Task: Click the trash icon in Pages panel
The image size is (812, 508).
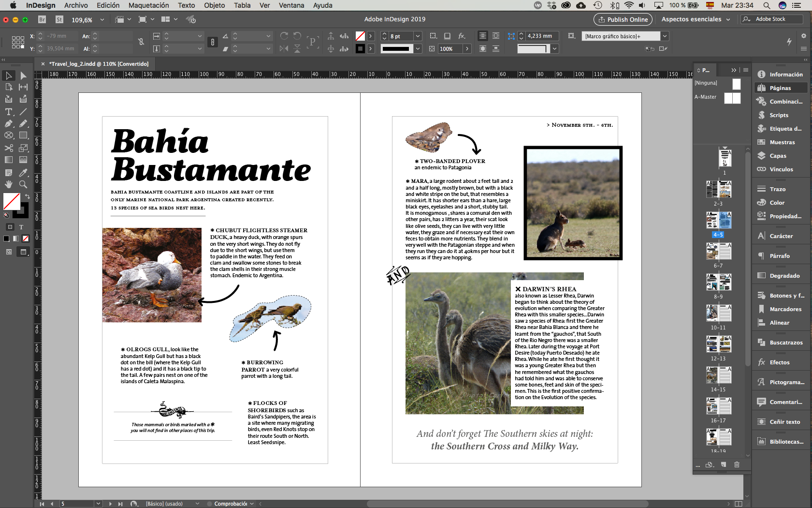Action: click(x=737, y=464)
